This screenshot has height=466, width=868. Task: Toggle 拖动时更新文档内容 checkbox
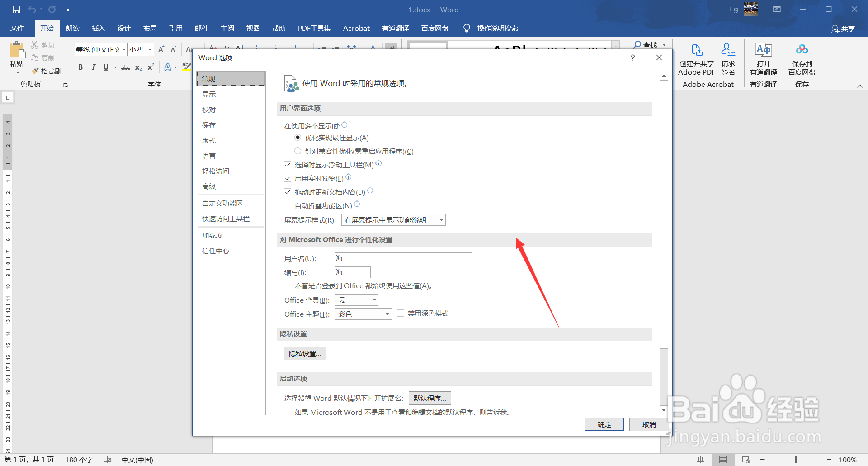pyautogui.click(x=288, y=192)
